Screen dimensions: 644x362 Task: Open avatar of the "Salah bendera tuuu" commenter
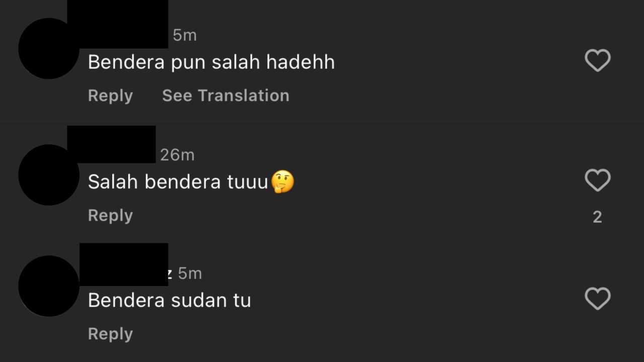(x=49, y=174)
